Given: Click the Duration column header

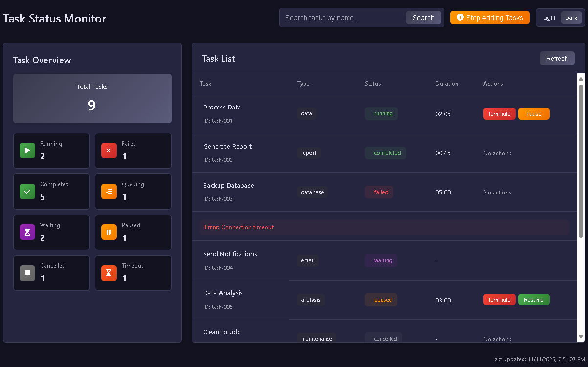Looking at the screenshot, I should click(x=447, y=84).
